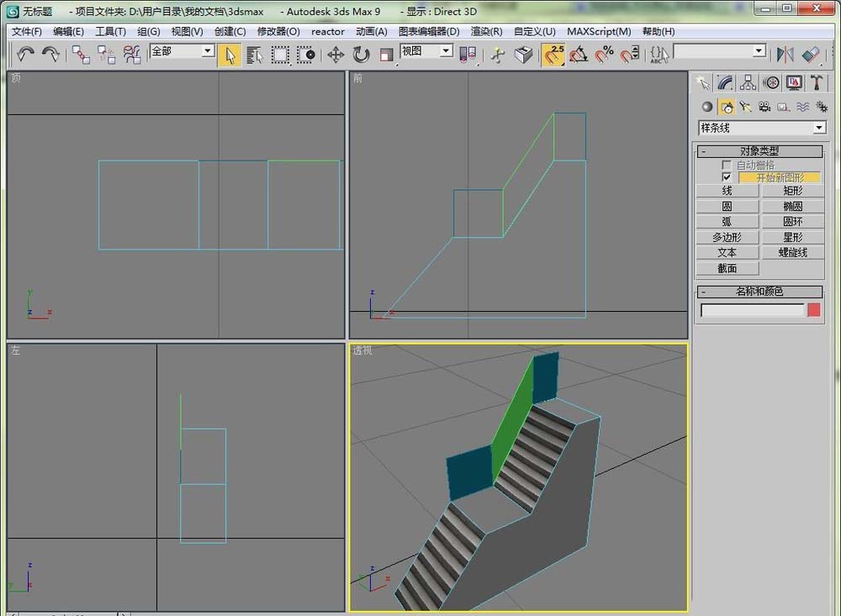Click Use Pivot Point Center icon

tap(468, 55)
